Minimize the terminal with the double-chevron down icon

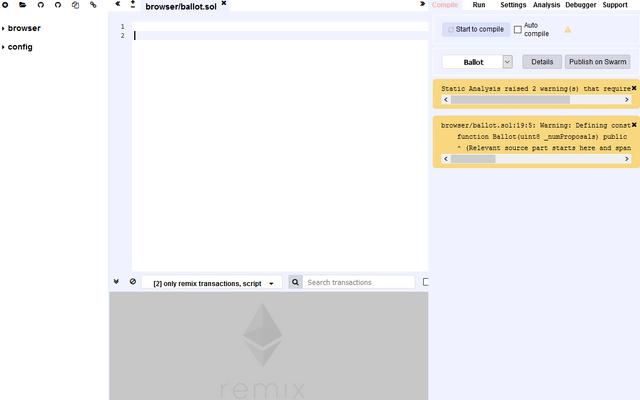pyautogui.click(x=116, y=282)
